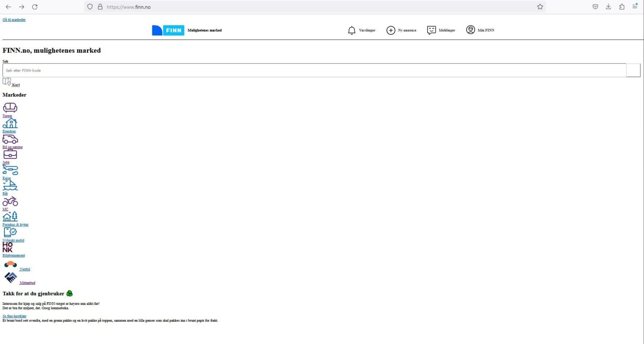The image size is (644, 344).
Task: Open the Torget sofa icon
Action: pos(10,108)
